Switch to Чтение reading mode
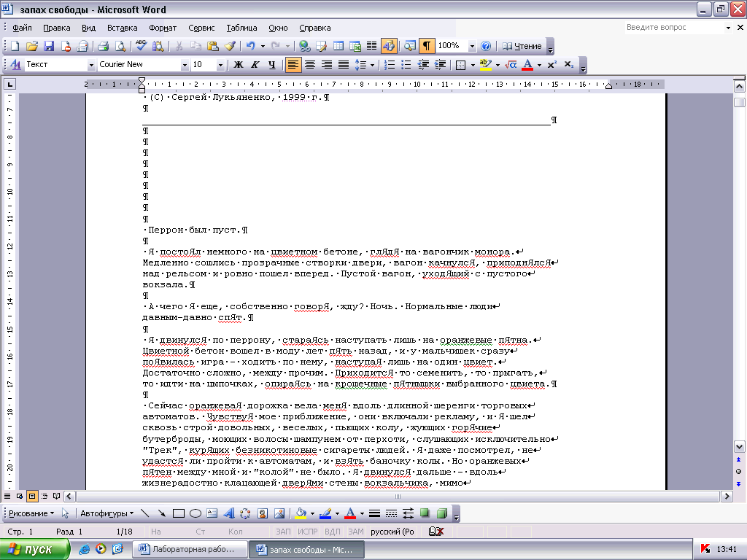The width and height of the screenshot is (747, 560). point(522,46)
